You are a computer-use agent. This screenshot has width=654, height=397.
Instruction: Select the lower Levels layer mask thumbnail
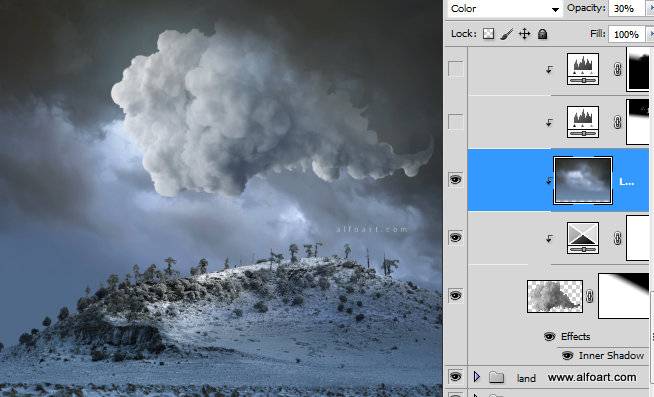click(x=638, y=122)
